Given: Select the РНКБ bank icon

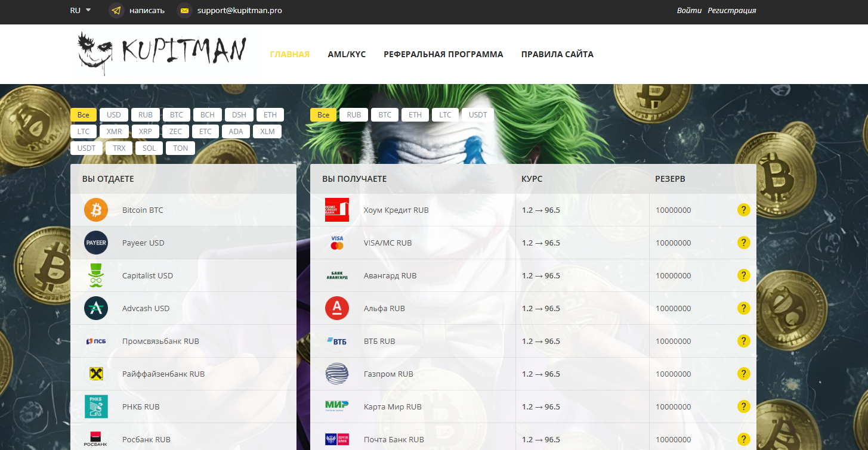Looking at the screenshot, I should click(x=96, y=406).
